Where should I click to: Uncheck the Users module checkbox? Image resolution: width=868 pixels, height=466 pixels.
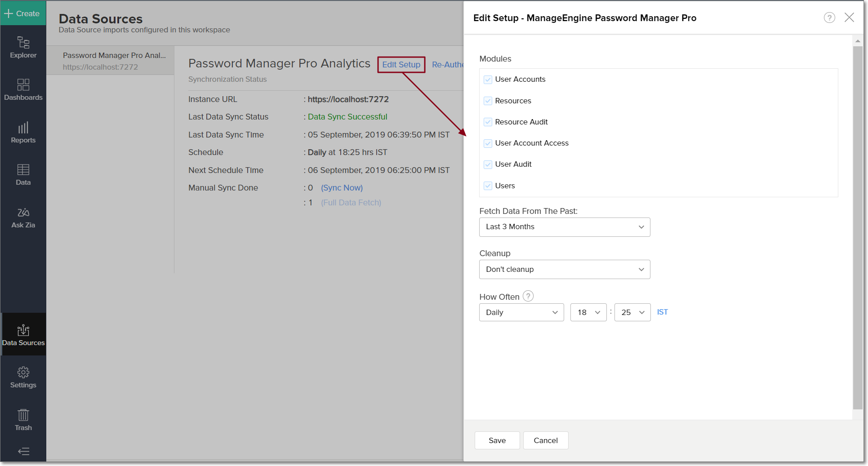[488, 186]
